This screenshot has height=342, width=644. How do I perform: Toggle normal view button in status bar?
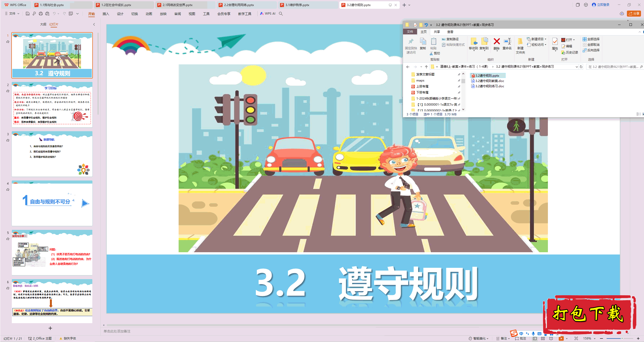tap(535, 338)
